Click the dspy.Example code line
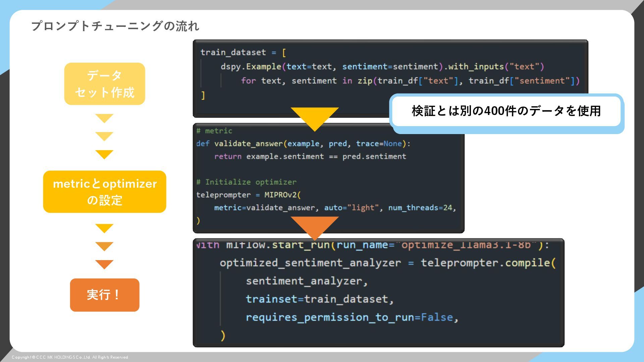This screenshot has width=644, height=362. 382,67
